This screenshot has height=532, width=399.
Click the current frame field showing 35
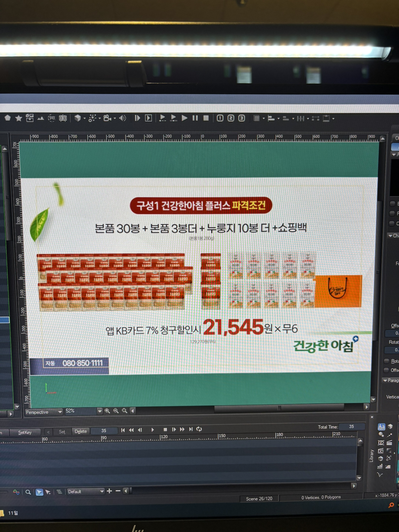[105, 431]
